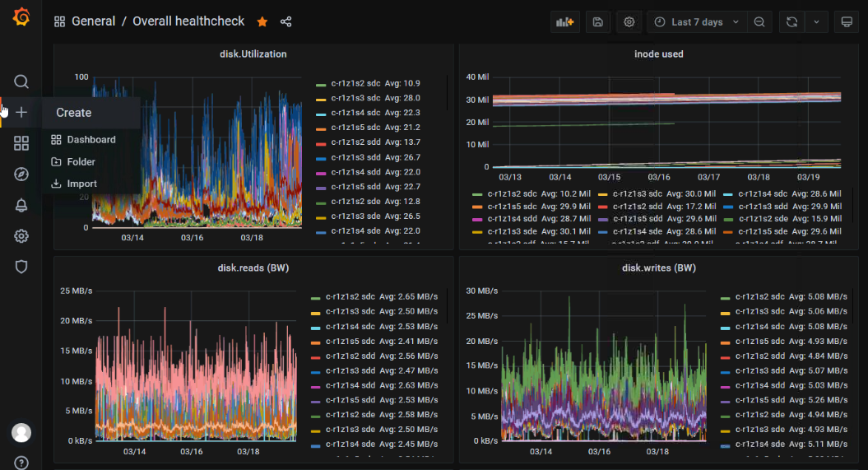Image resolution: width=868 pixels, height=470 pixels.
Task: Open the Alerting bell icon
Action: pyautogui.click(x=21, y=206)
